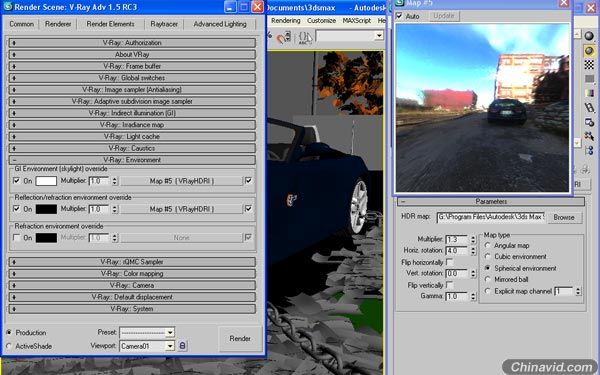Lock the viewport with the lock icon
The image size is (600, 375).
point(183,346)
